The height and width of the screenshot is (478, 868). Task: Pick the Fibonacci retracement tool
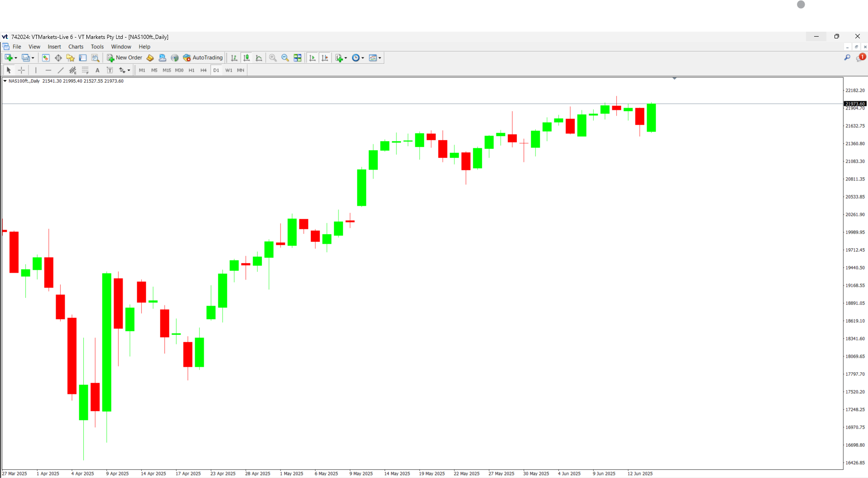coord(85,70)
